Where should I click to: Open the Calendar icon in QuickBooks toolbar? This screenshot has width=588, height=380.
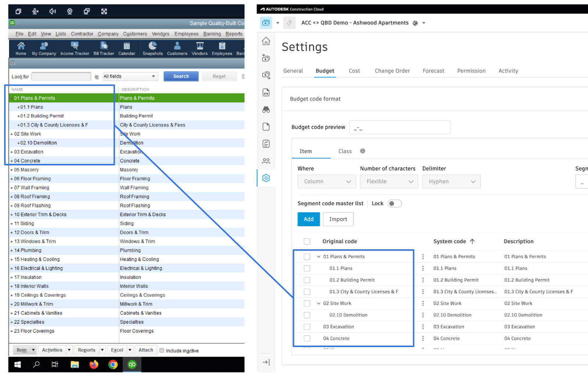pyautogui.click(x=127, y=48)
